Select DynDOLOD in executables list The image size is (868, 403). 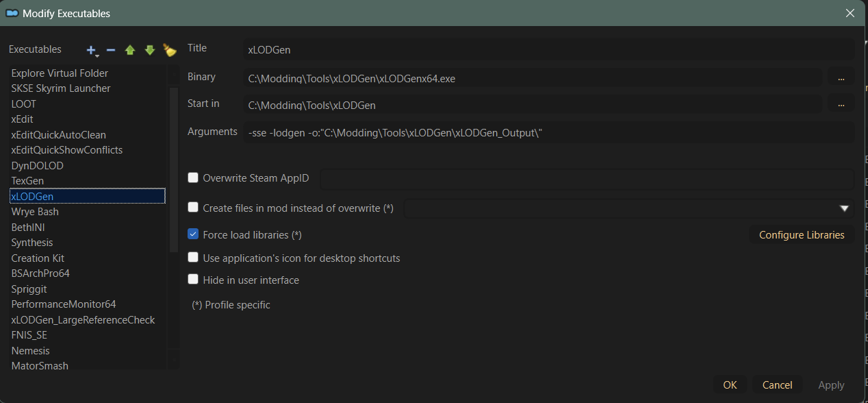[x=37, y=165]
